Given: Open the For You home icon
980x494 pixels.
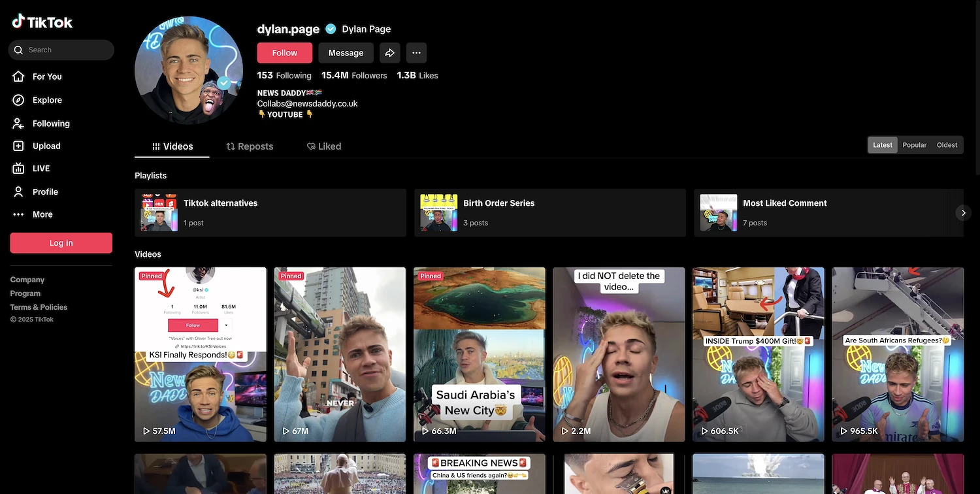Looking at the screenshot, I should 19,76.
